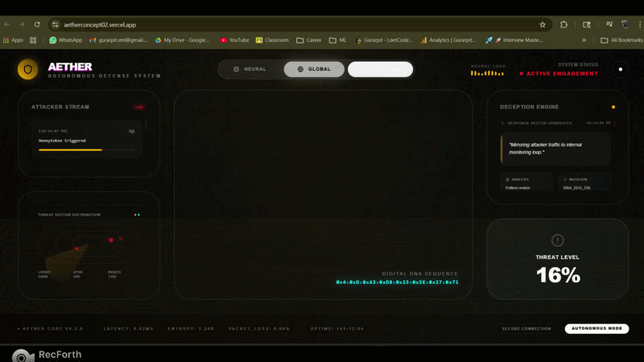Toggle the Autonomous Mode button
644x362 pixels.
click(x=597, y=328)
